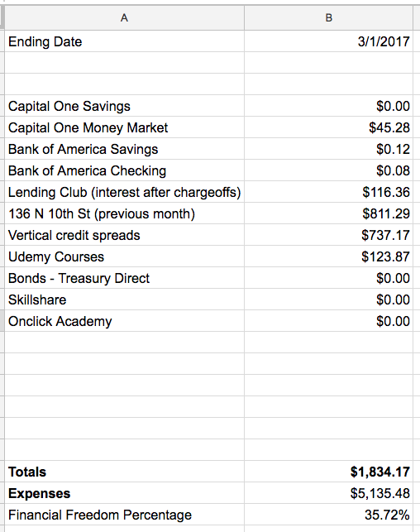Screen dimensions: 420x532
Task: Select the Skillshare label cell
Action: click(x=124, y=300)
